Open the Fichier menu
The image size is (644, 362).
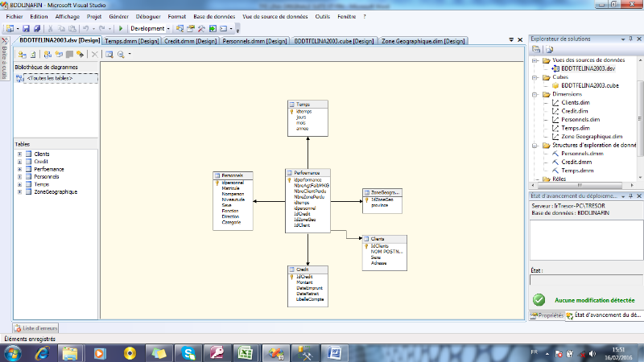pos(14,16)
